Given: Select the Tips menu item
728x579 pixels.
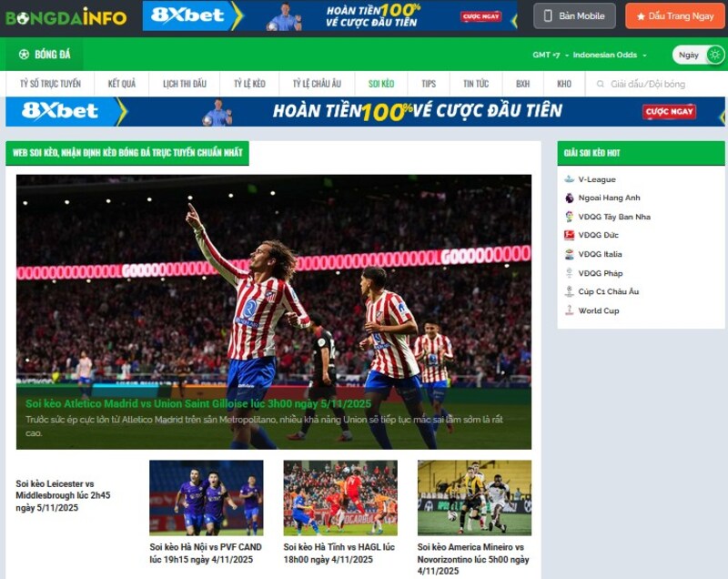Looking at the screenshot, I should [429, 84].
